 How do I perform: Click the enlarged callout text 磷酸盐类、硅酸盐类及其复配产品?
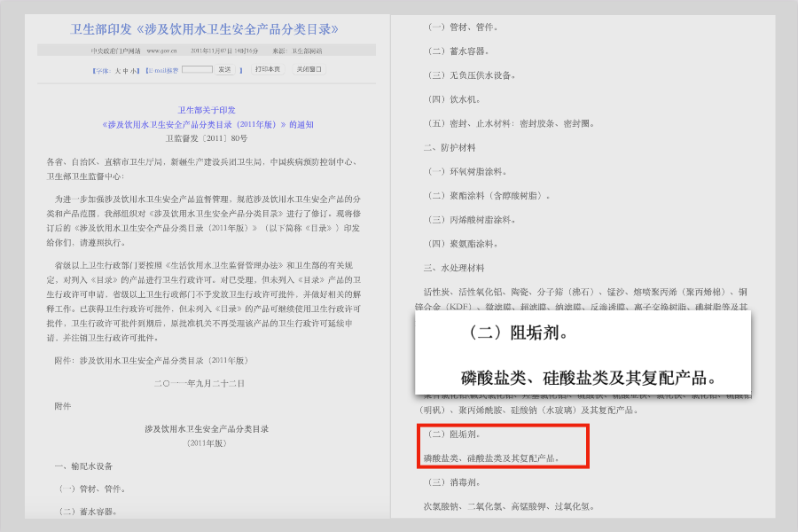[x=589, y=378]
